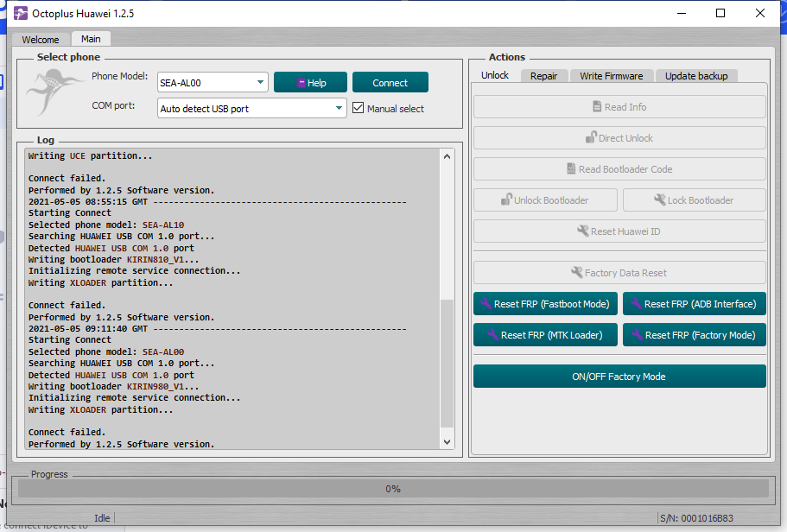Viewport: 787px width, 532px height.
Task: Toggle the Manual select checkbox
Action: [358, 108]
